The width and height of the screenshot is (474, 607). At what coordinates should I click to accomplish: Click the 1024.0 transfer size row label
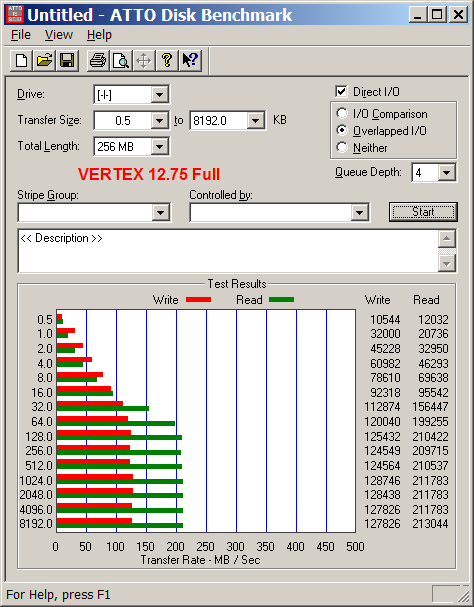click(36, 480)
